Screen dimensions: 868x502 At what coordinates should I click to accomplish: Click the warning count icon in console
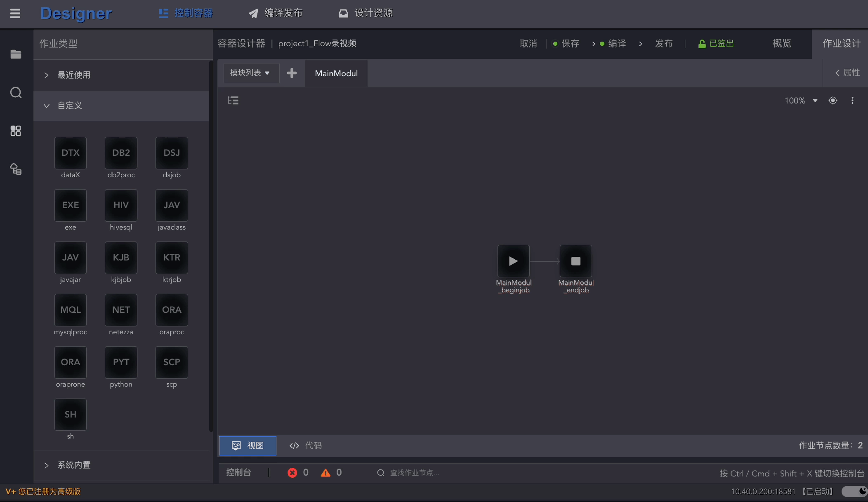(325, 473)
